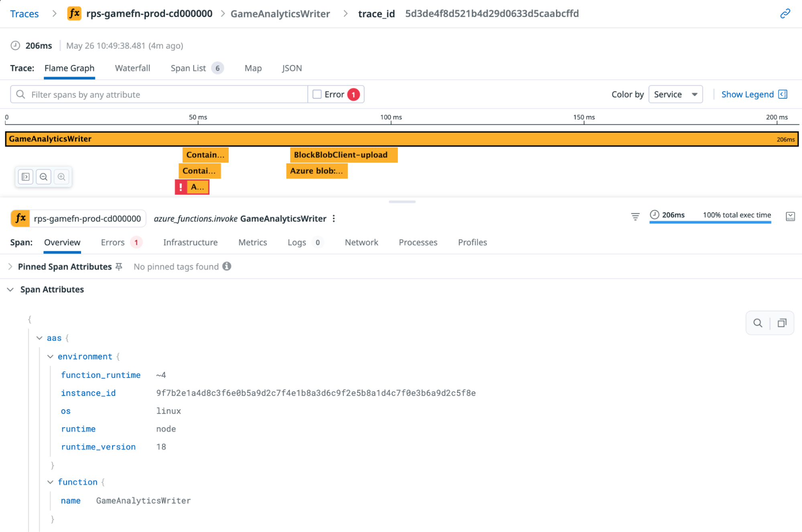
Task: Click the function_runtime attribute key
Action: pyautogui.click(x=101, y=375)
